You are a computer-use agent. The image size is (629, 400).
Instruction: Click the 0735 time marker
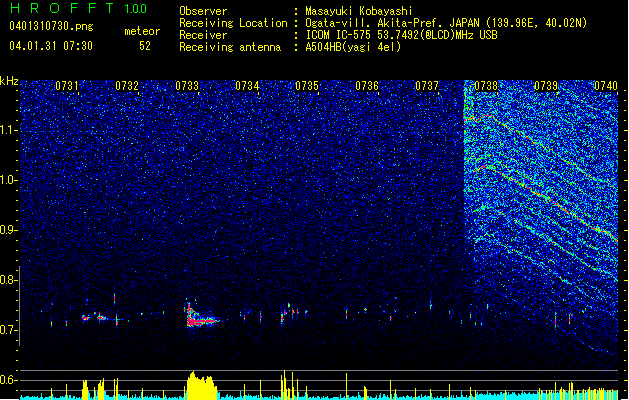pyautogui.click(x=307, y=86)
